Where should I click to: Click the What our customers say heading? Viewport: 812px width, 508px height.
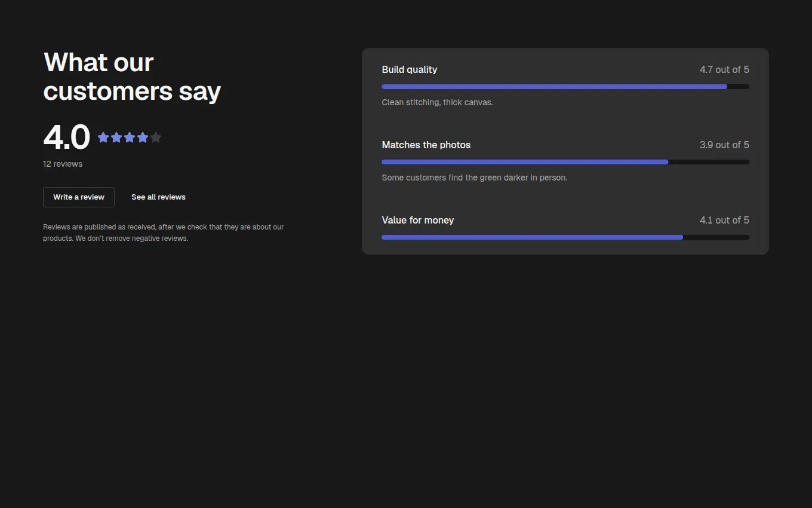click(x=132, y=76)
